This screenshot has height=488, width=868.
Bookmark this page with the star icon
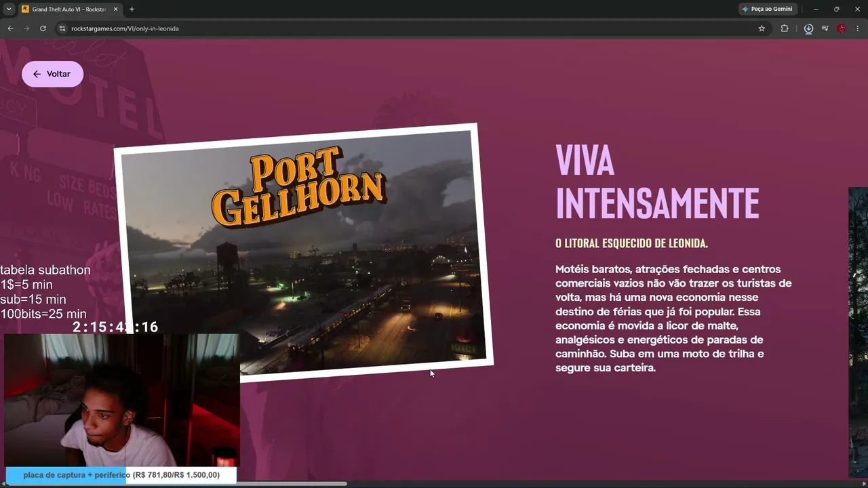(x=762, y=28)
